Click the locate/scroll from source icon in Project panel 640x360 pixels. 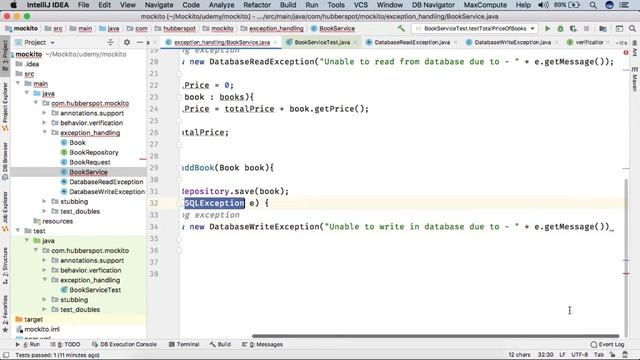coord(110,42)
